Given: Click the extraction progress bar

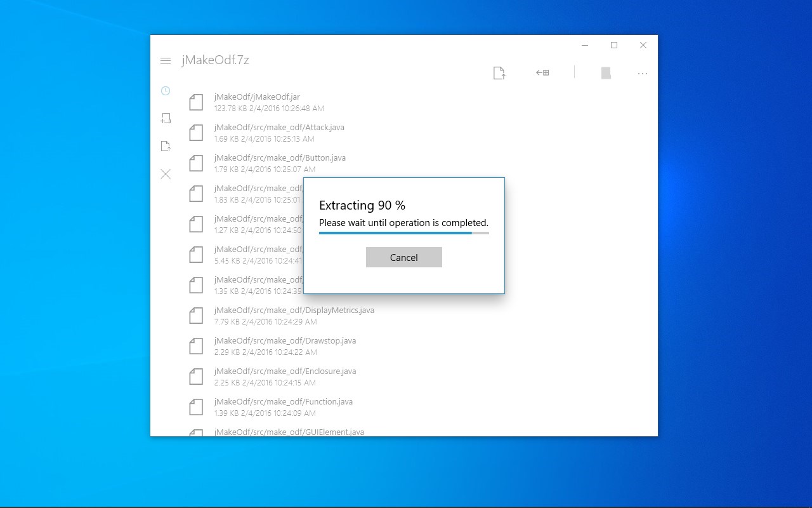Looking at the screenshot, I should tap(403, 233).
